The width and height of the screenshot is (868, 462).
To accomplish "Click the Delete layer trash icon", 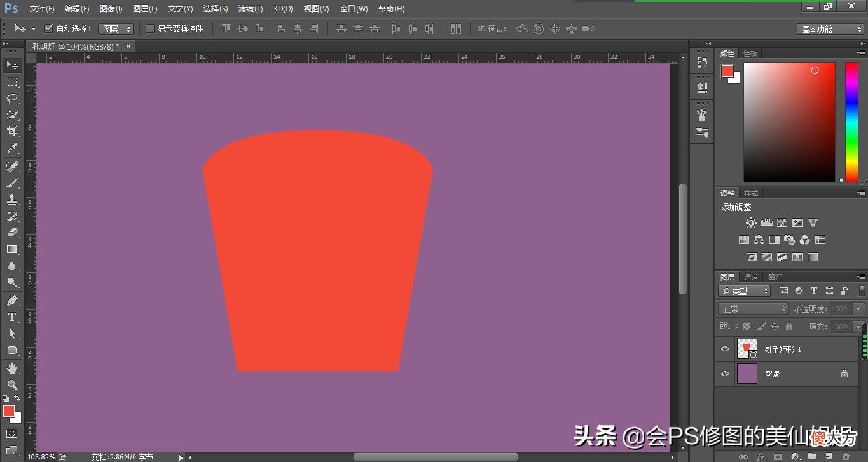I will click(x=845, y=457).
